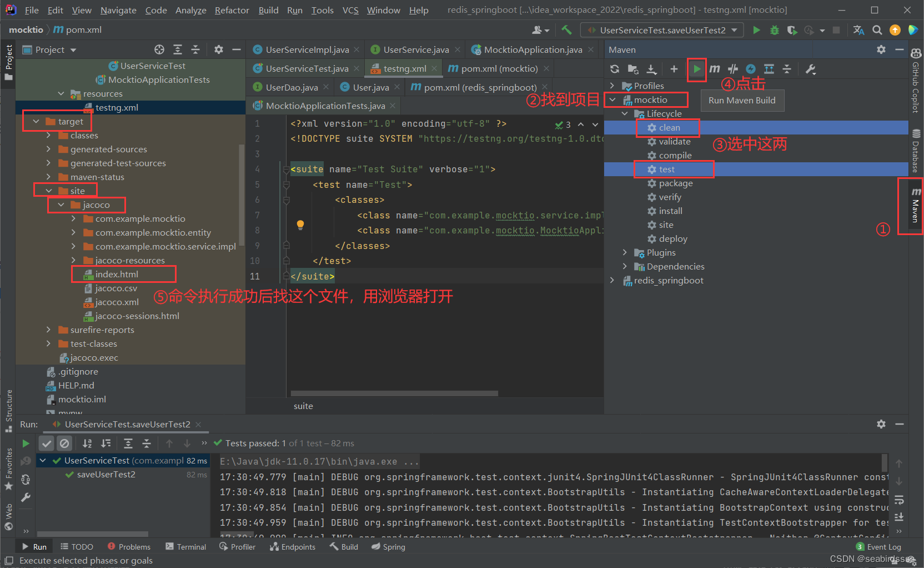This screenshot has width=924, height=568.
Task: Collapse the jacoco folder
Action: click(61, 205)
